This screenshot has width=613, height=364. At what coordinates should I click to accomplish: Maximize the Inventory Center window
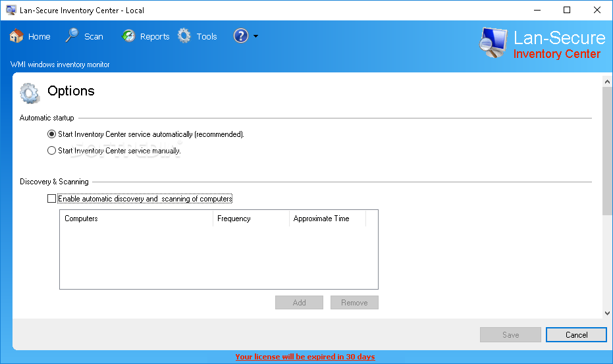[567, 10]
